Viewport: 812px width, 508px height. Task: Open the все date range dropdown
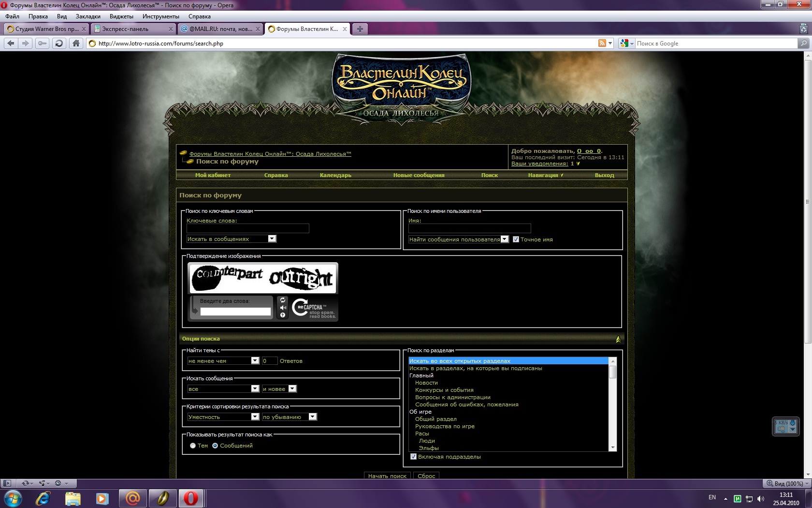[223, 388]
